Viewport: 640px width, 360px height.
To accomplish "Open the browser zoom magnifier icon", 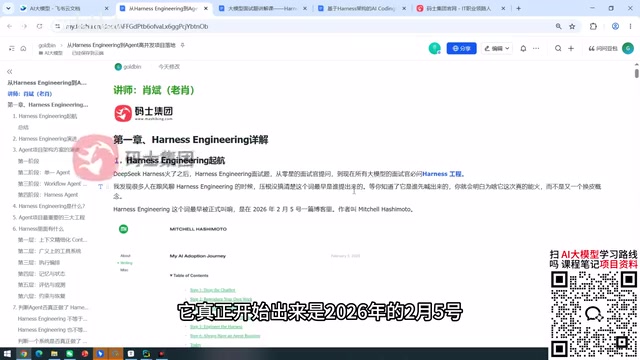I will coord(558,26).
